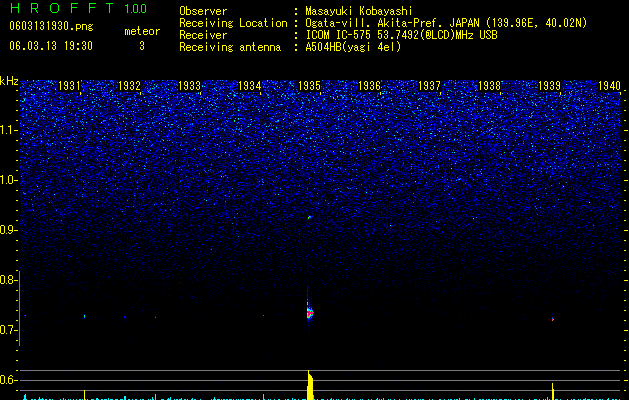This screenshot has width=629, height=400.
Task: Click the HROFFT 1.0.0 title text
Action: pos(78,8)
